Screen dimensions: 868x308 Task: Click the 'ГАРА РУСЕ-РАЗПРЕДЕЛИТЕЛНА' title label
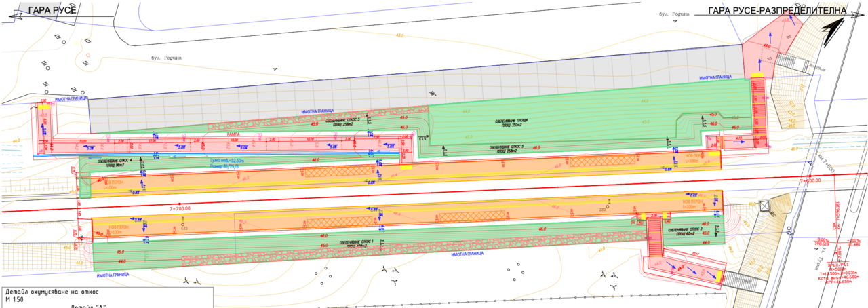[778, 10]
